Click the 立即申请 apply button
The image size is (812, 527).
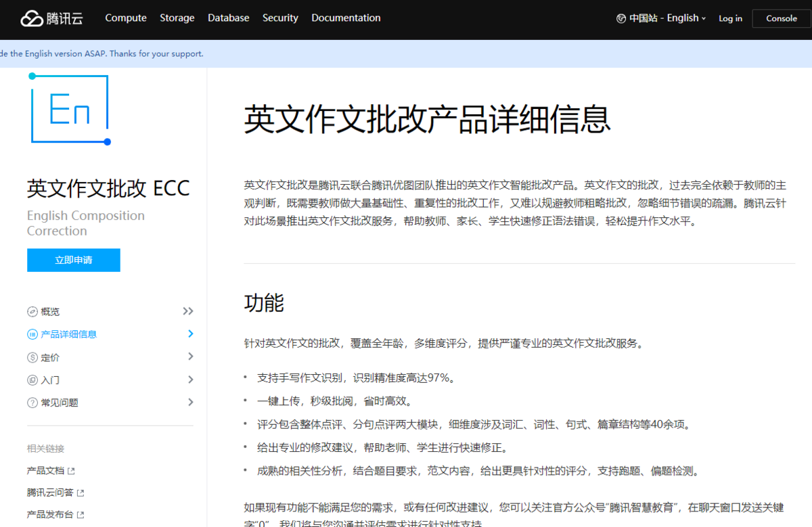(x=74, y=260)
